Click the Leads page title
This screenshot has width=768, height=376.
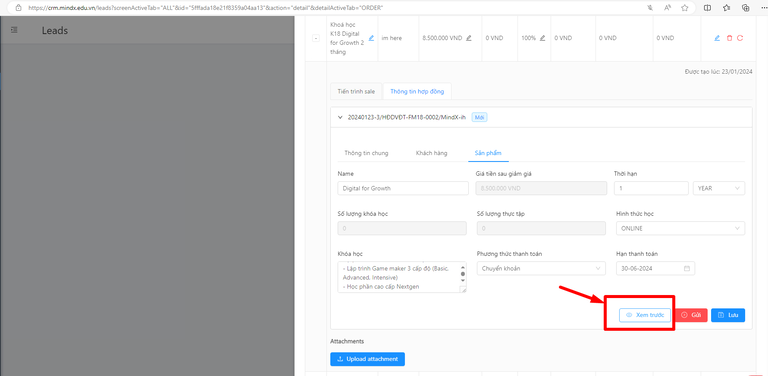[55, 30]
